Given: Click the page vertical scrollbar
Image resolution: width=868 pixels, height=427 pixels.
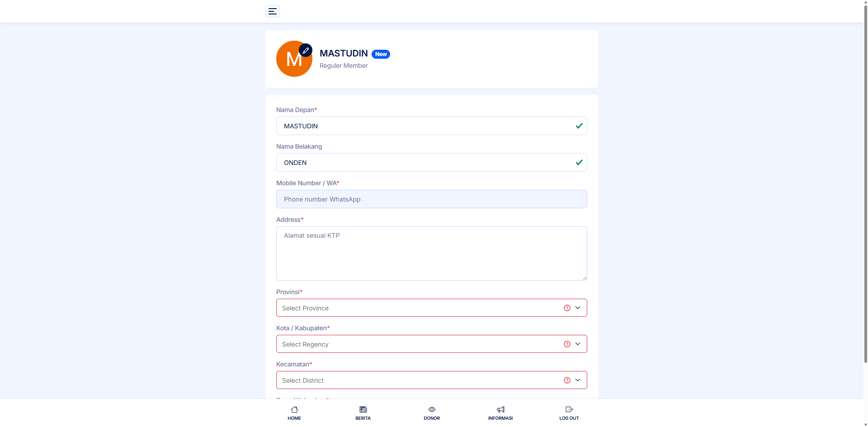Looking at the screenshot, I should 865,181.
